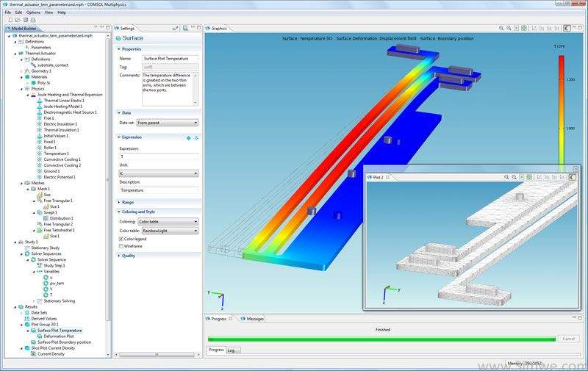Toggle the Color legend checkbox
This screenshot has width=588, height=371.
(x=121, y=239)
